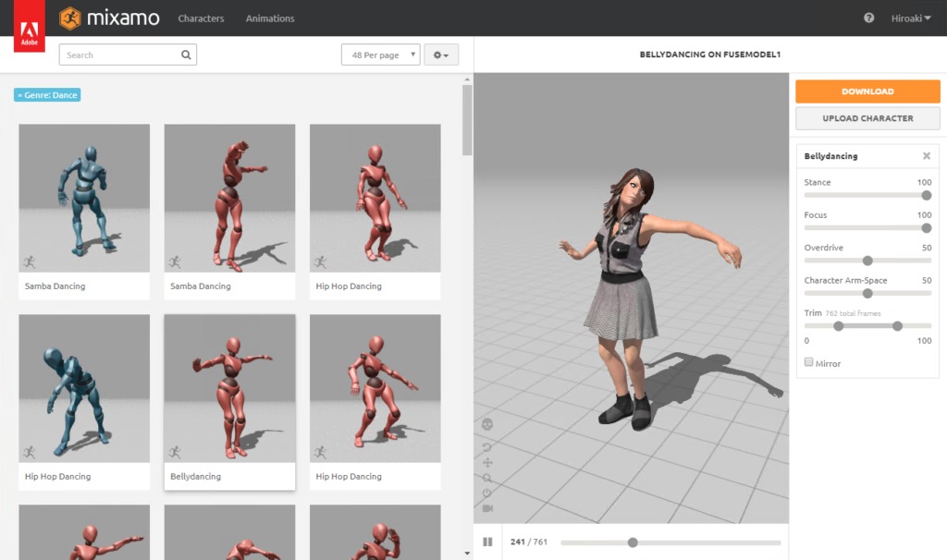Click the animation timeline scrubber handle
947x560 pixels.
[633, 542]
